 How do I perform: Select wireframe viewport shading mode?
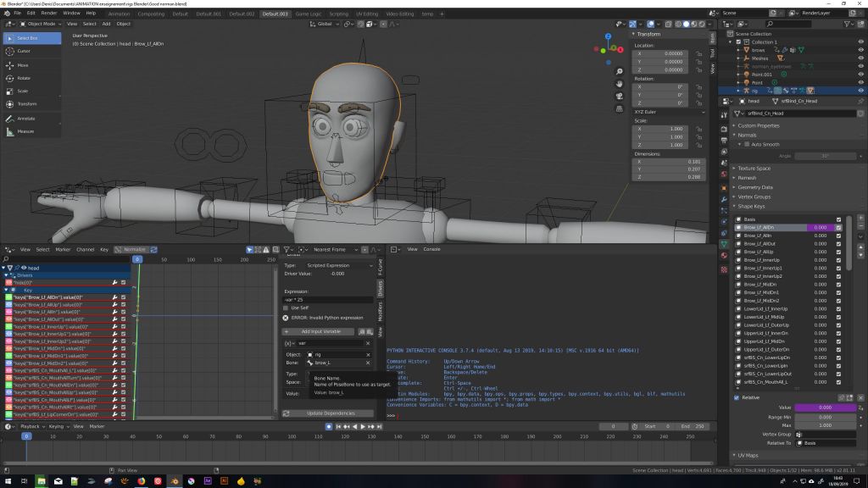pos(678,25)
